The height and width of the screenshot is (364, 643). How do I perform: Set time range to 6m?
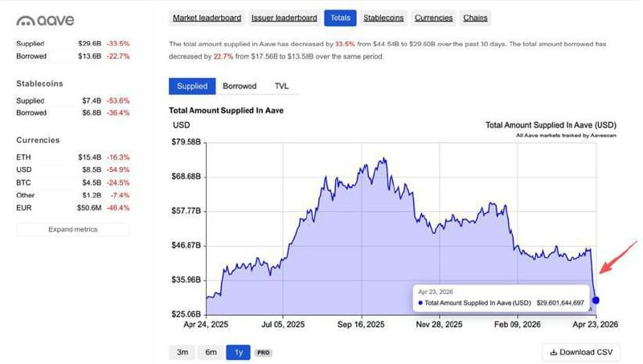point(211,352)
